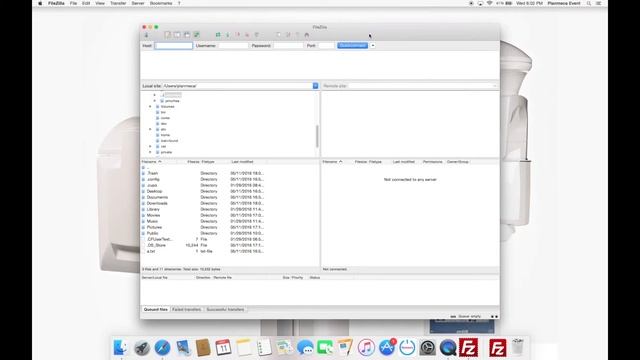Toggle the transfer queue display icon
The height and width of the screenshot is (360, 640).
point(196,35)
